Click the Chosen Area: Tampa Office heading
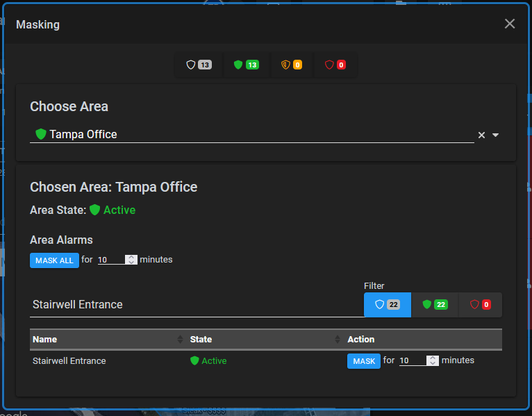The image size is (532, 416). [x=114, y=187]
